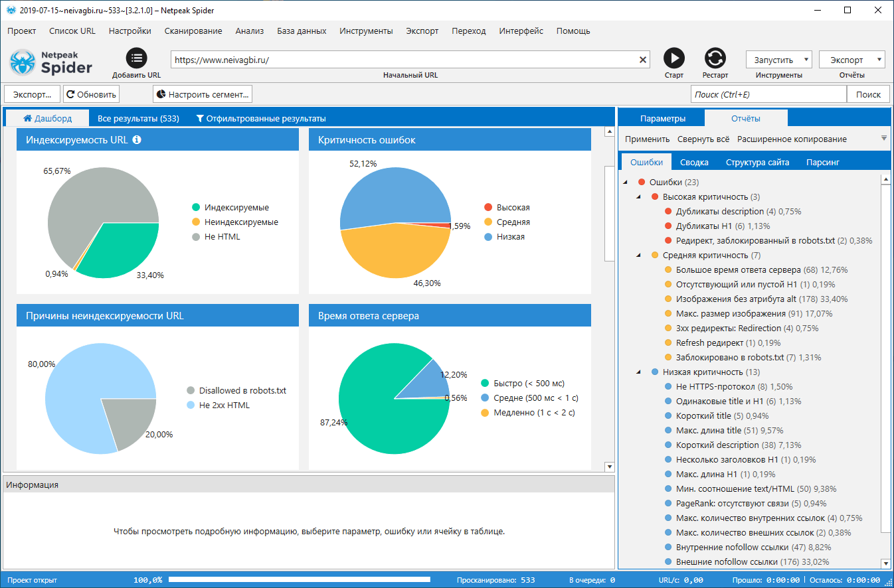Viewport: 894px width, 588px height.
Task: Click the Экспорт... button below the logo
Action: click(x=32, y=94)
